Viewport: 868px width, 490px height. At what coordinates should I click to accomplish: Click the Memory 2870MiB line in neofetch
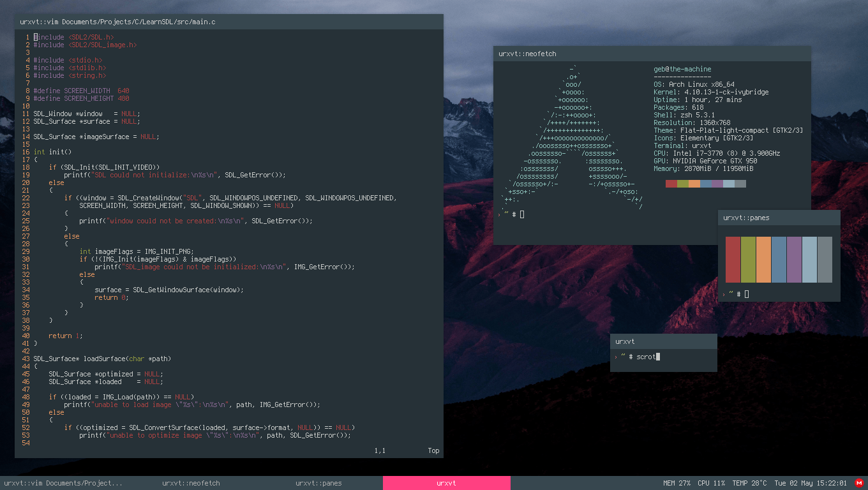pyautogui.click(x=703, y=168)
